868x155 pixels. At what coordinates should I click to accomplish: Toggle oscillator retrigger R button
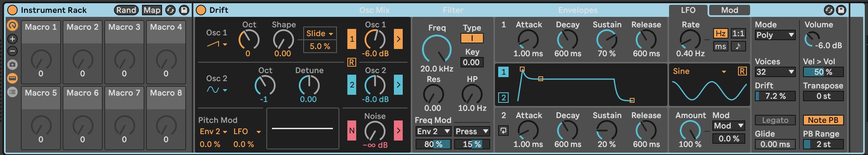(351, 62)
